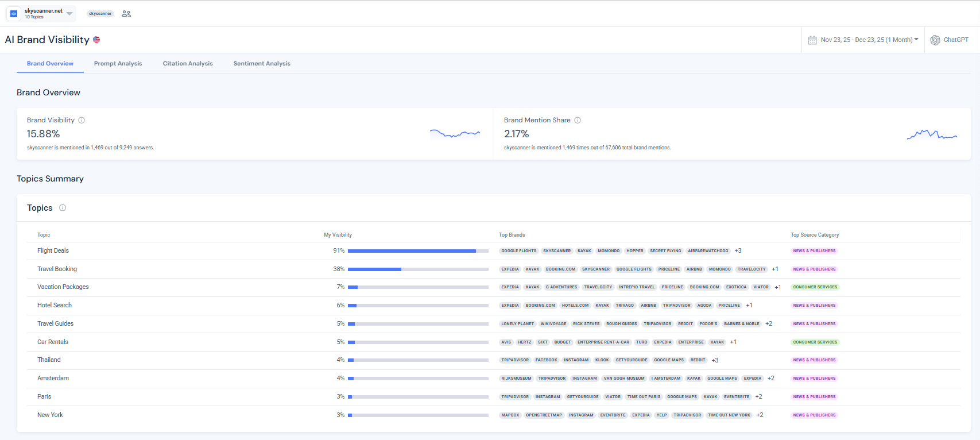This screenshot has width=980, height=440.
Task: Expand +2 more brands in Travel Guides row
Action: [769, 324]
